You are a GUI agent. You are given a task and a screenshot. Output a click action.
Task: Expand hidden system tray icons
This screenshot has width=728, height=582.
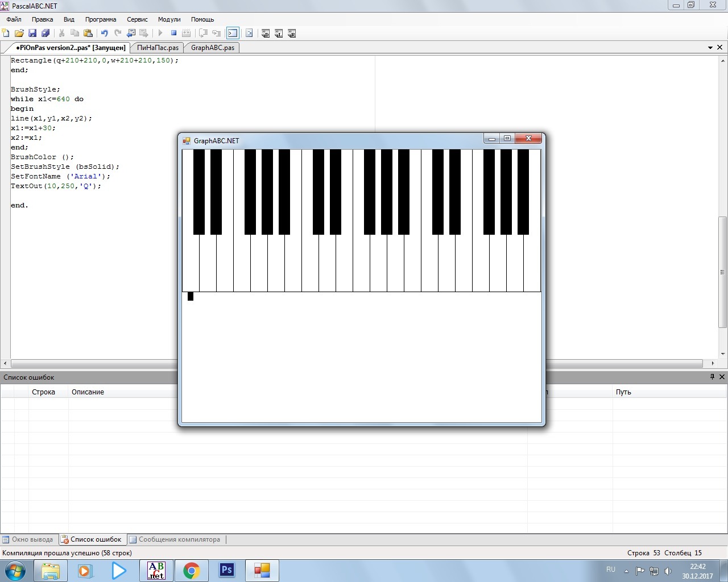(x=626, y=571)
